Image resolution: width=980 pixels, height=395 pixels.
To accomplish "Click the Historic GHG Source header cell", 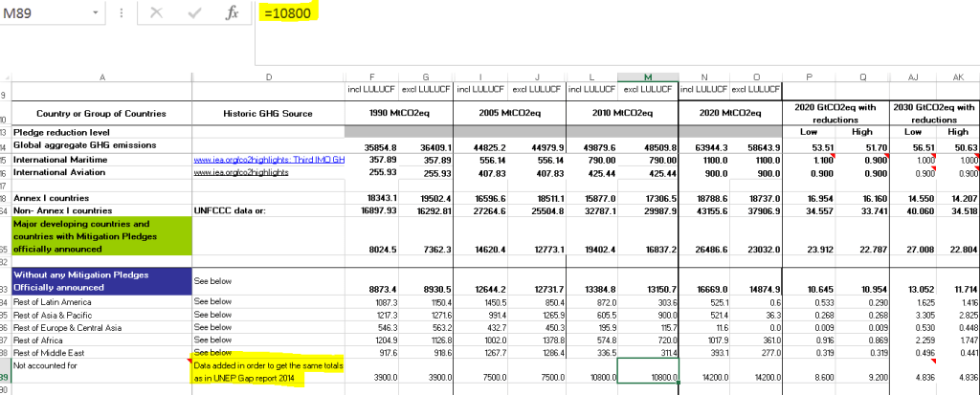I will coord(267,113).
